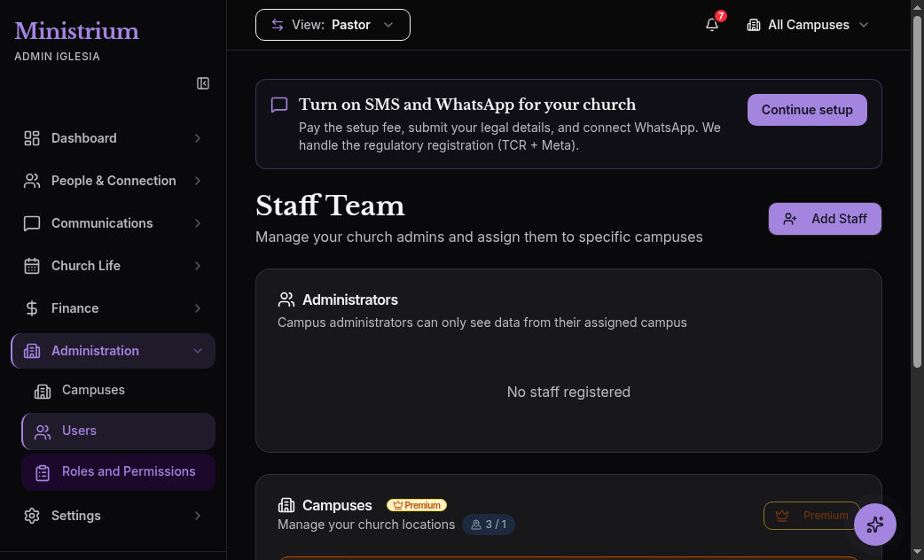This screenshot has height=560, width=924.
Task: Click the crown Premium badge next to Campuses
Action: click(417, 505)
